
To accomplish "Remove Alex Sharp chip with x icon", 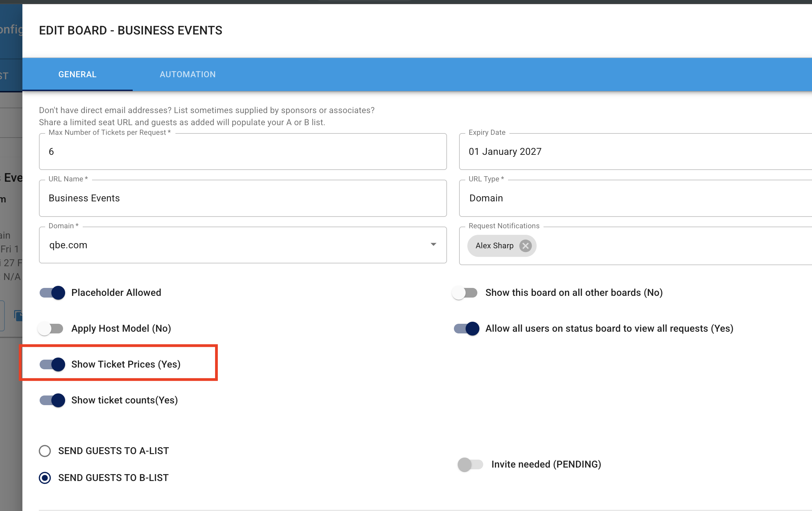I will 525,246.
